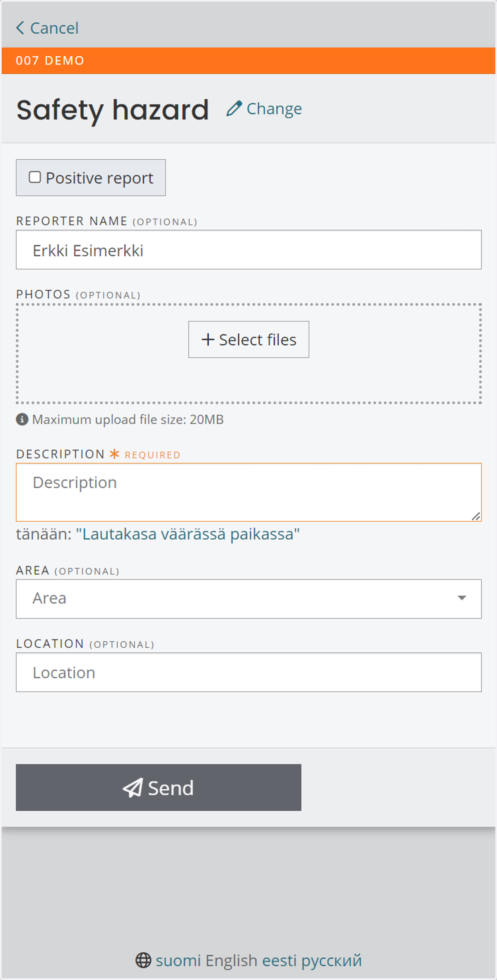
Task: Switch language to suomi
Action: click(178, 961)
